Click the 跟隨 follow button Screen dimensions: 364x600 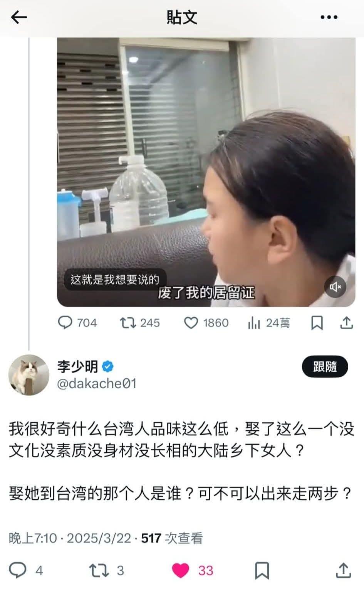[325, 367]
